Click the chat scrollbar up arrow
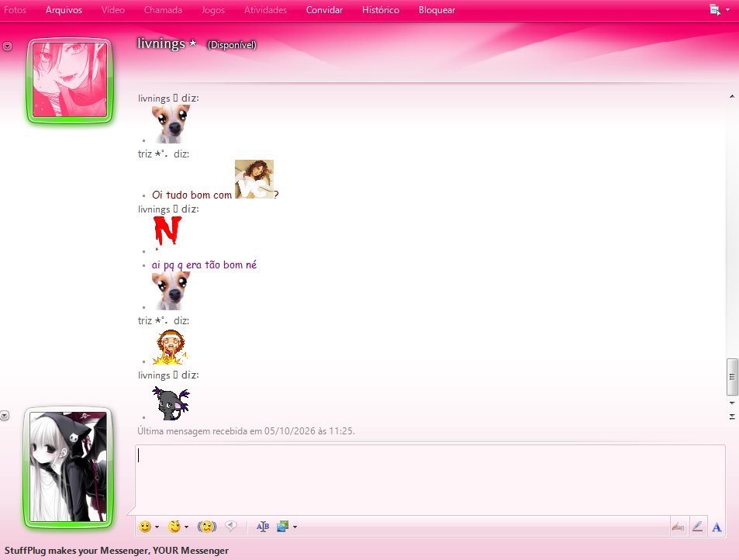Viewport: 739px width, 560px height. click(x=732, y=97)
